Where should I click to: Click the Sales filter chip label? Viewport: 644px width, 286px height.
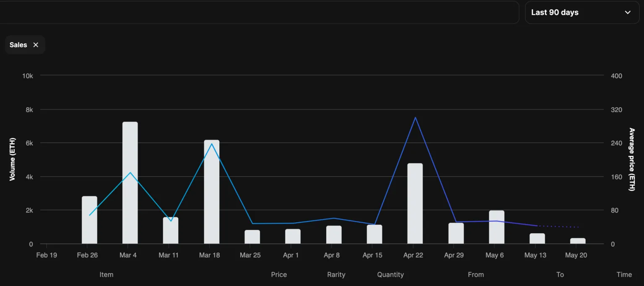click(x=18, y=45)
